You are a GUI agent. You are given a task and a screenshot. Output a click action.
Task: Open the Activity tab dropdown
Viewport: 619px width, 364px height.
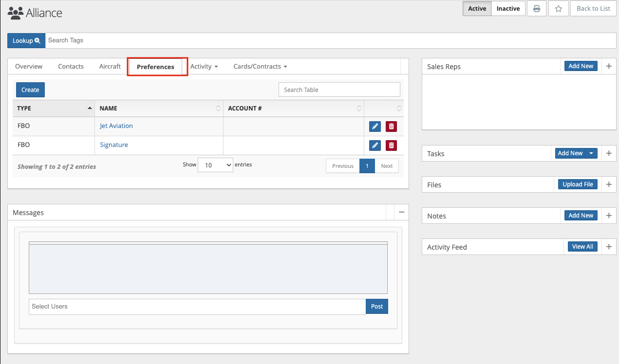tap(204, 67)
